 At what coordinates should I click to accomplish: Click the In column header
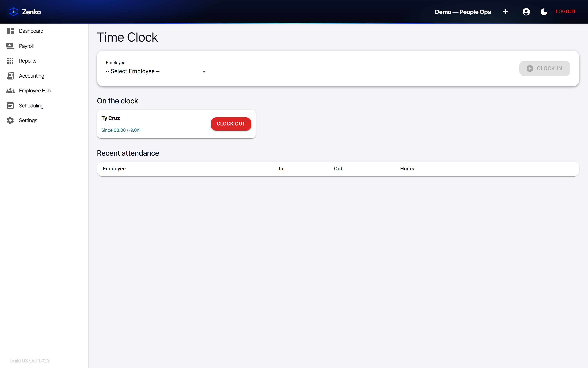(x=281, y=169)
